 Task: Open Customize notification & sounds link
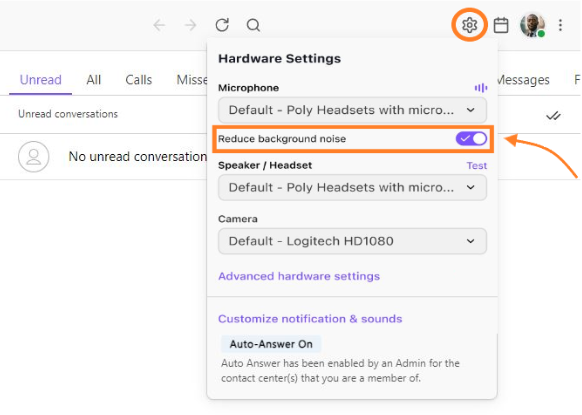coord(310,319)
